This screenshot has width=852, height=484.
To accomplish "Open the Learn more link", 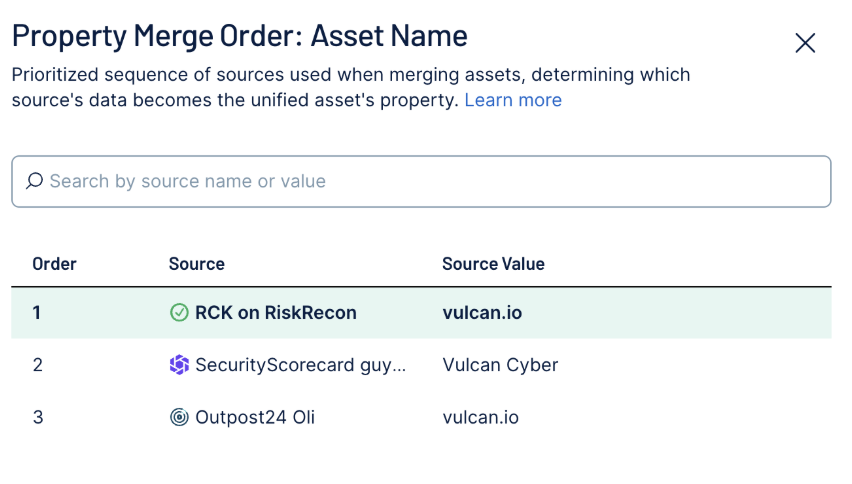I will (513, 100).
